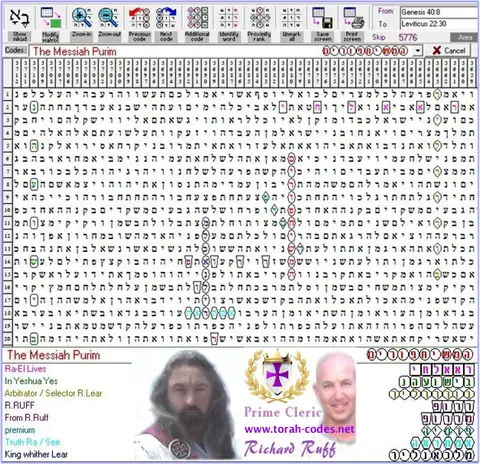
Task: Click the Print screen icon
Action: tap(353, 18)
